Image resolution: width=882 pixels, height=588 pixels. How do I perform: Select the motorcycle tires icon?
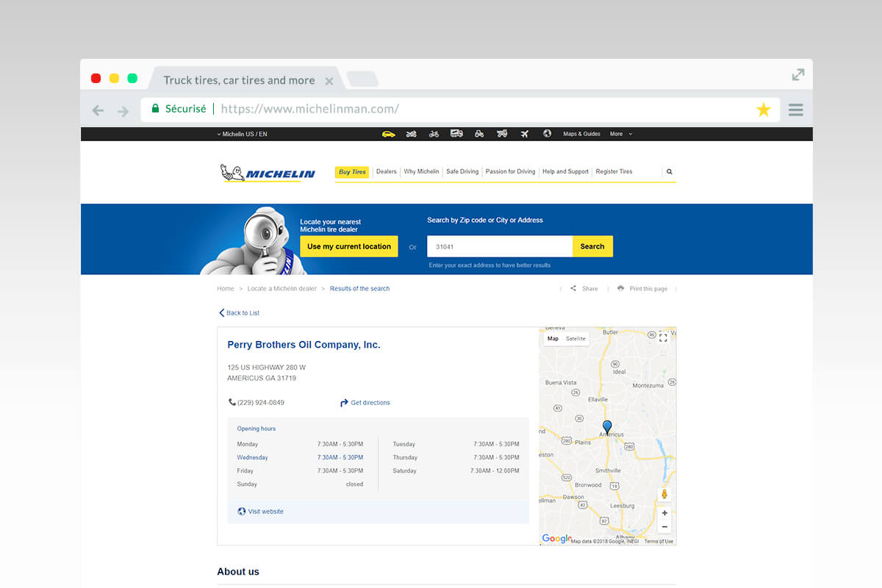click(411, 134)
